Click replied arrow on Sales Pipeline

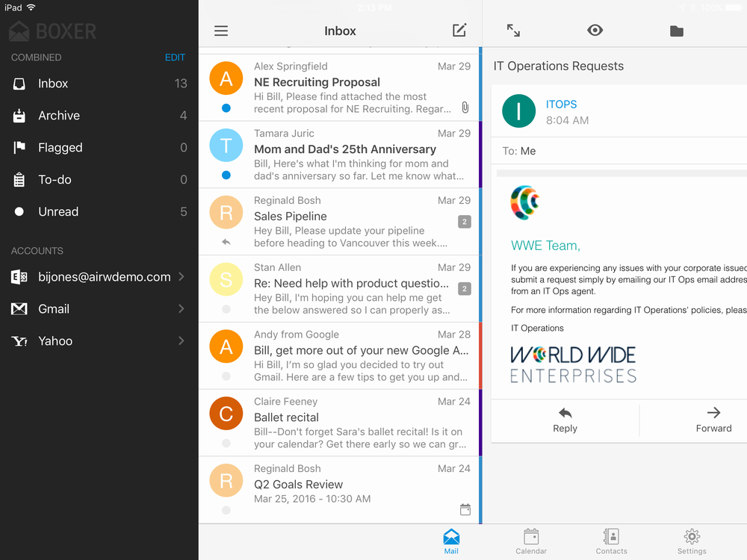[226, 243]
